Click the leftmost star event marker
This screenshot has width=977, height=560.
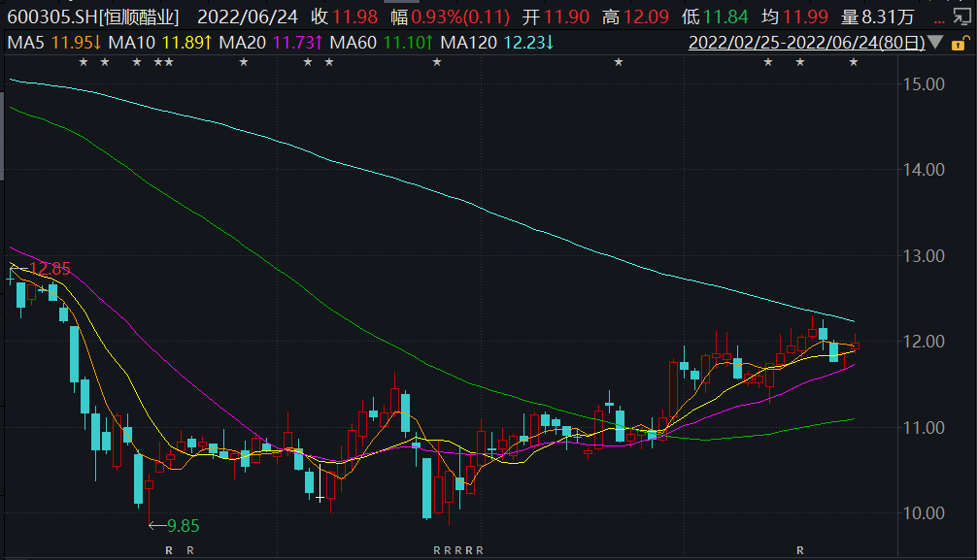pyautogui.click(x=83, y=62)
